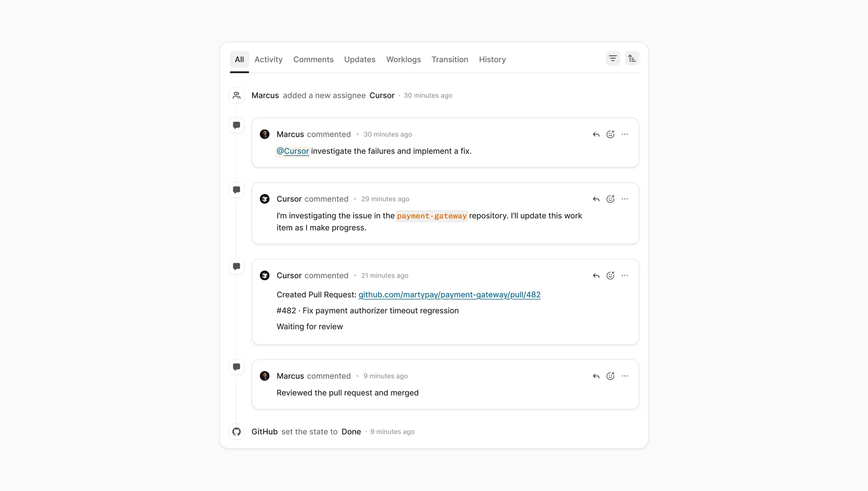Toggle the sort order icon
This screenshot has width=868, height=491.
tap(632, 58)
